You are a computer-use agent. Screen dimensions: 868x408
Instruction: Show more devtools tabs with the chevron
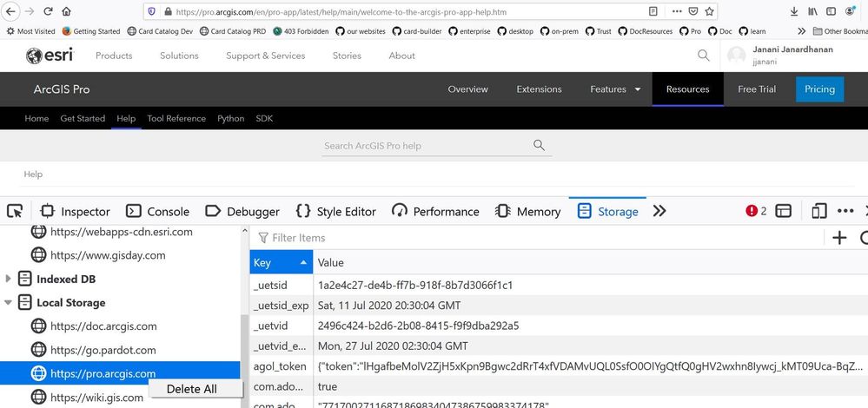(x=659, y=211)
